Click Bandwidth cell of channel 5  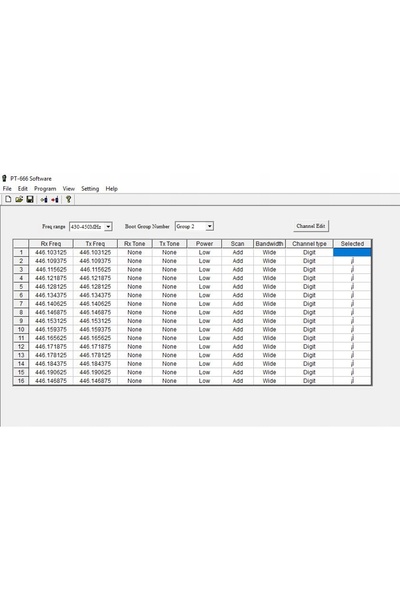(269, 287)
